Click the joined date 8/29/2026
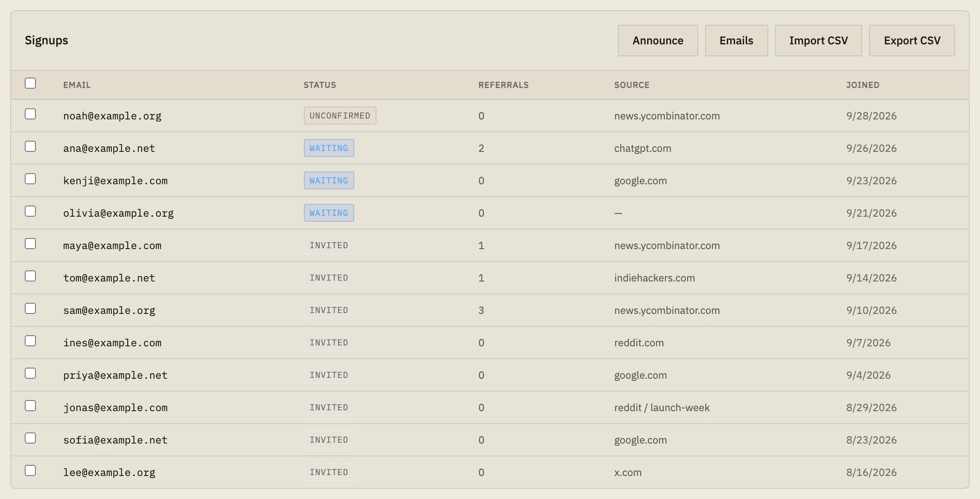 tap(871, 408)
